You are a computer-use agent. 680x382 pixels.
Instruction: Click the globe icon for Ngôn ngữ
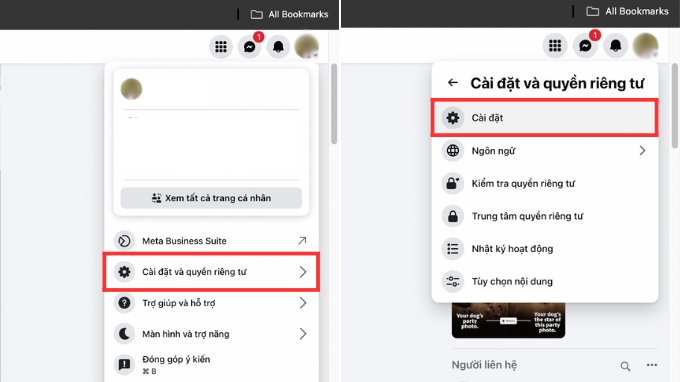click(453, 150)
